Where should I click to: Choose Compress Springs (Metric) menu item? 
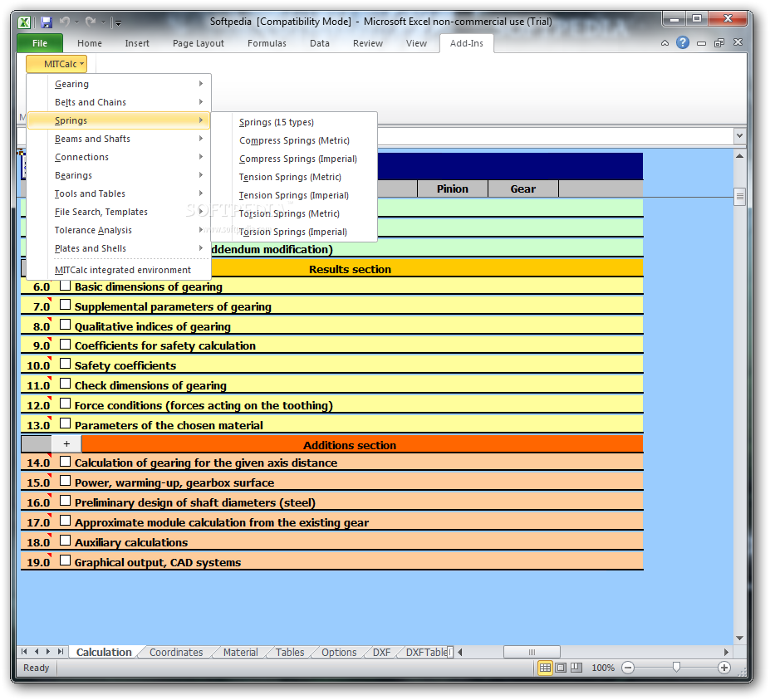(x=294, y=140)
